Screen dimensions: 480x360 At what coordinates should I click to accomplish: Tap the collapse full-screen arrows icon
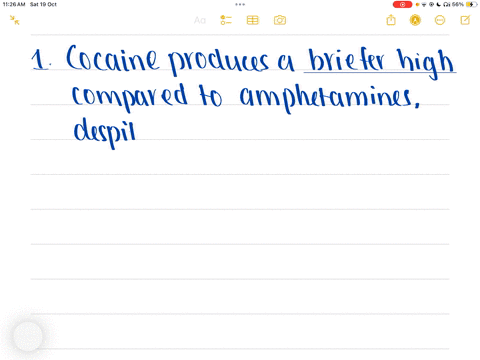[x=15, y=20]
